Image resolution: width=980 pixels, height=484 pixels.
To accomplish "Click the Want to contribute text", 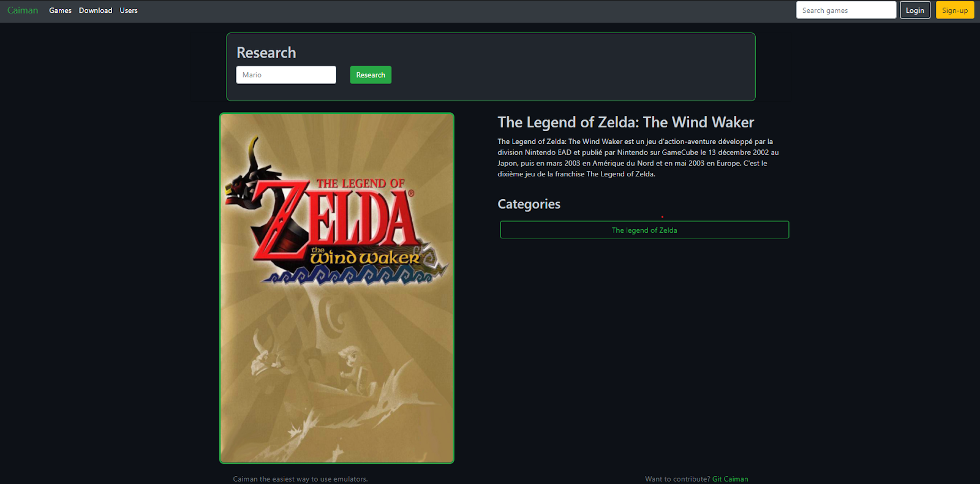I will [x=677, y=479].
